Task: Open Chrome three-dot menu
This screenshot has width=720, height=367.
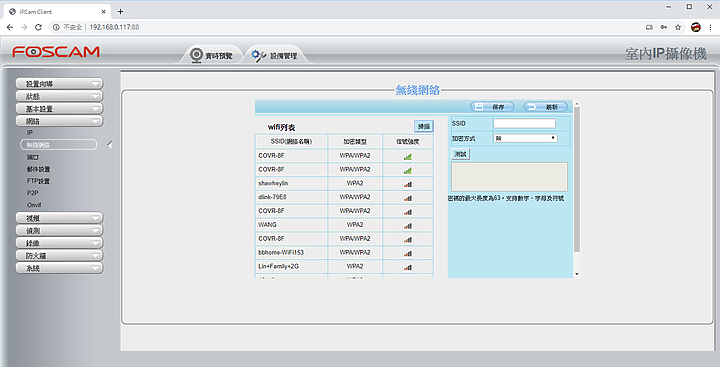Action: (x=710, y=28)
